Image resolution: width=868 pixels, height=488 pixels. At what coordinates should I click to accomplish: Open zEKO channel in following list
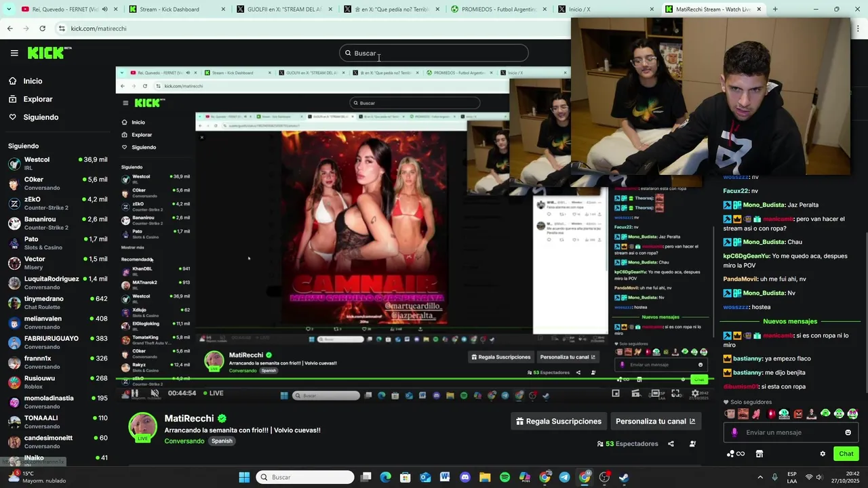(x=58, y=203)
